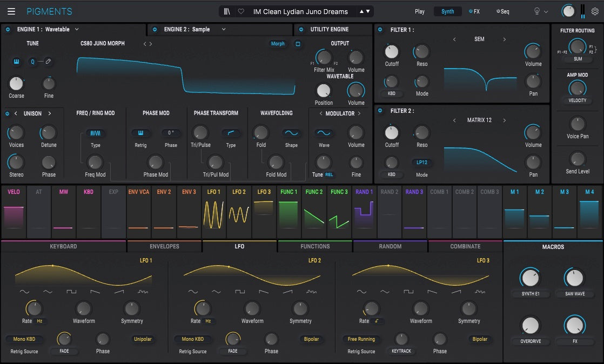Image resolution: width=604 pixels, height=364 pixels.
Task: Toggle Utility Engine power button
Action: [301, 29]
